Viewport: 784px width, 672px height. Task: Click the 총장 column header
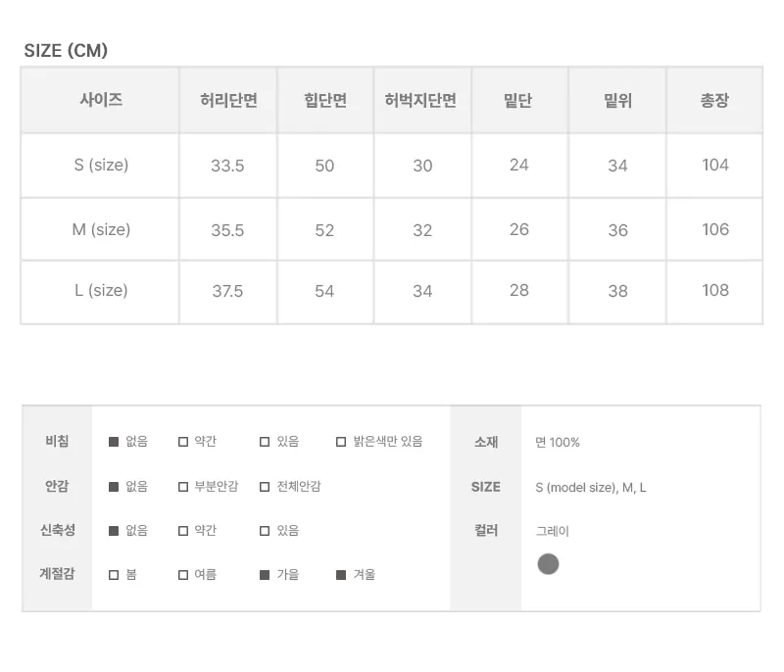point(714,101)
